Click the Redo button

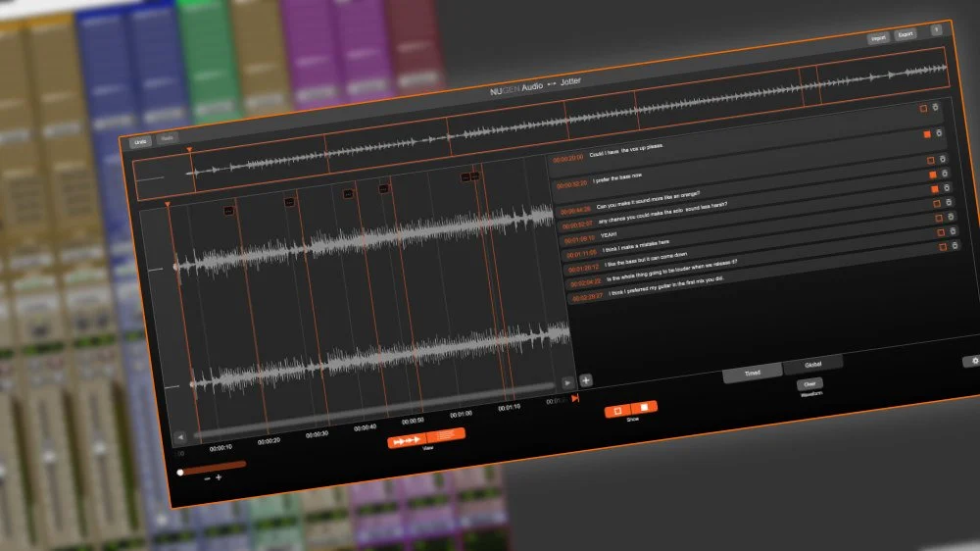pos(167,138)
